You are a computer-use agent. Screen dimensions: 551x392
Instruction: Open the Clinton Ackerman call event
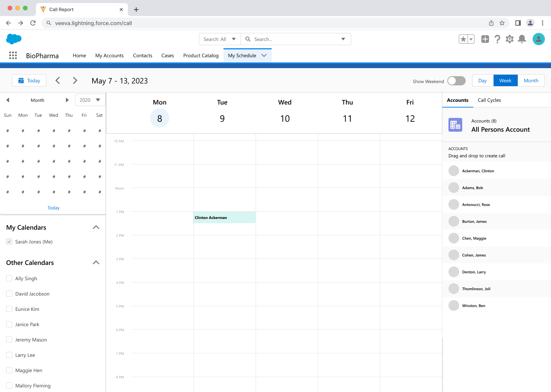[224, 217]
